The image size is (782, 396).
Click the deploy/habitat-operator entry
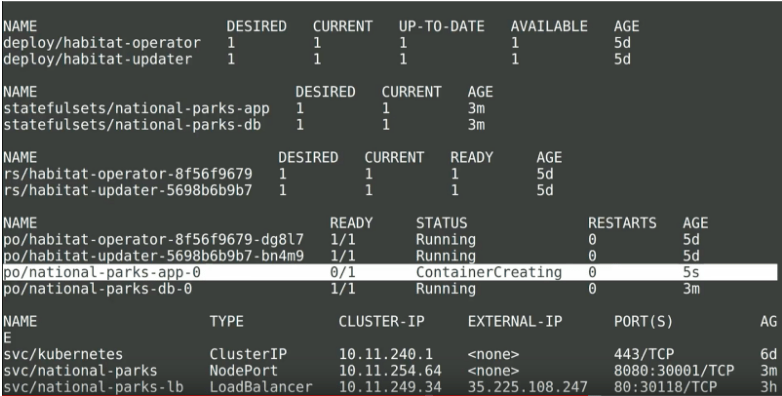(x=102, y=43)
